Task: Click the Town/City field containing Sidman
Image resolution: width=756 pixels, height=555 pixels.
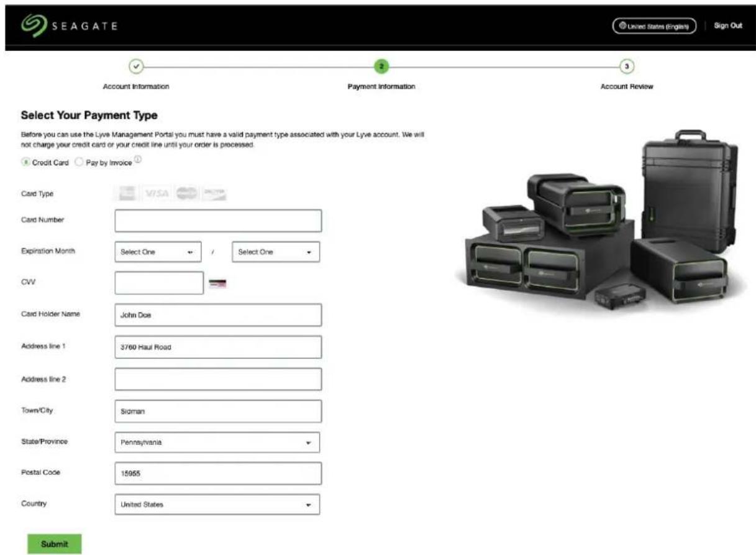Action: tap(218, 411)
